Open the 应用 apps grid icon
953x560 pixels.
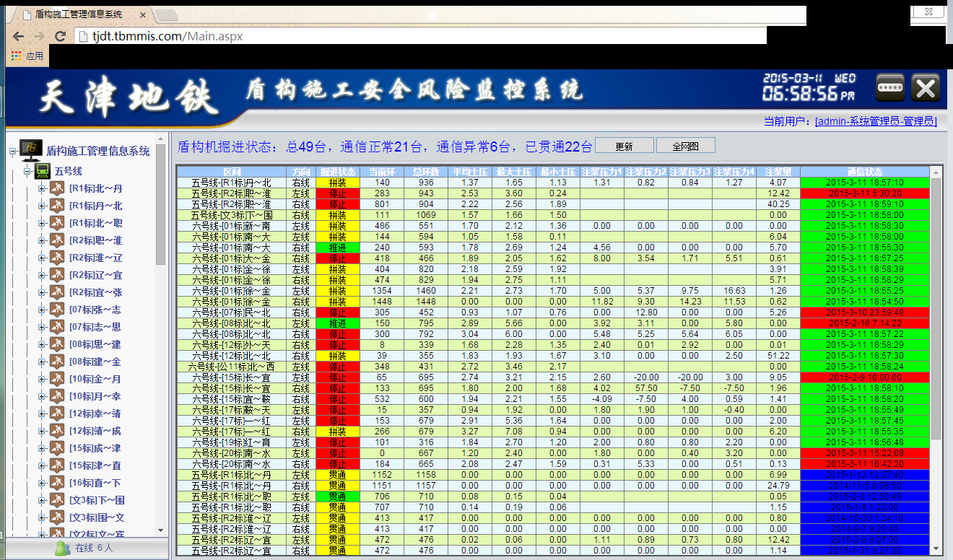tap(17, 56)
